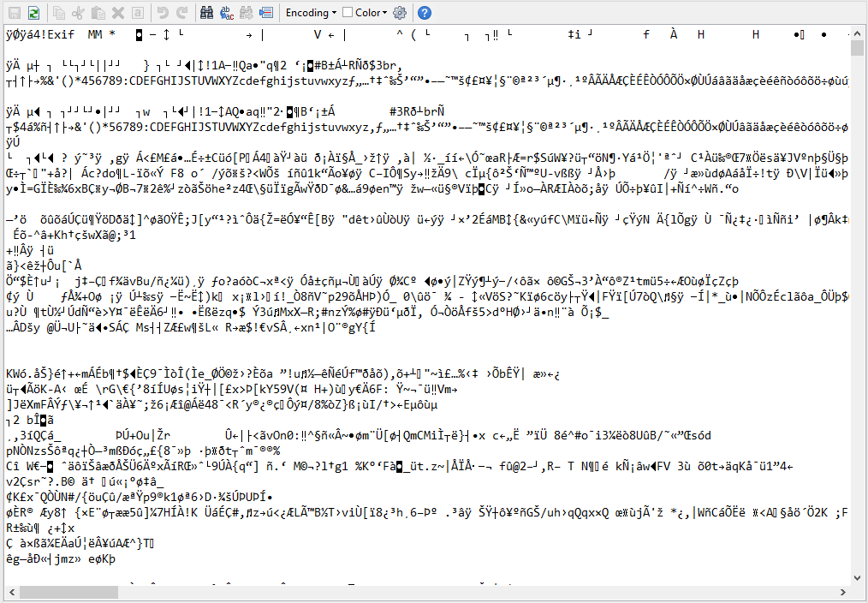Click the Delete X icon

117,13
